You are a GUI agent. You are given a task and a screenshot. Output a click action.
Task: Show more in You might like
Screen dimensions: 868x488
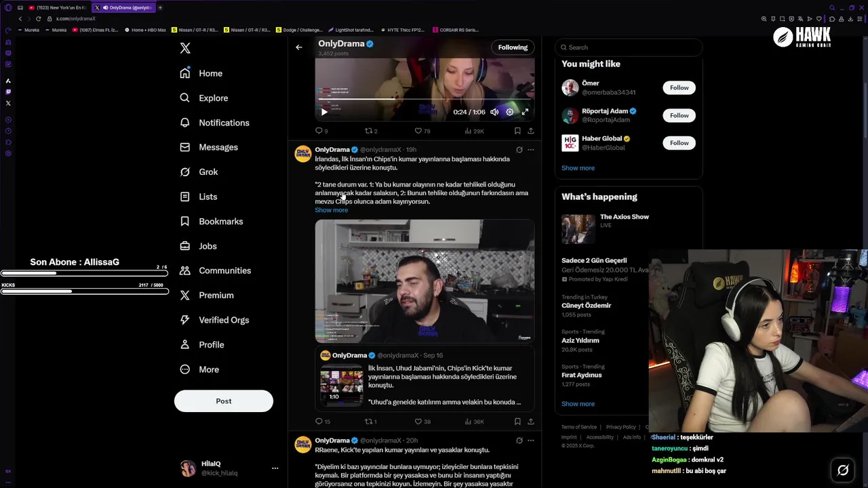(x=578, y=168)
